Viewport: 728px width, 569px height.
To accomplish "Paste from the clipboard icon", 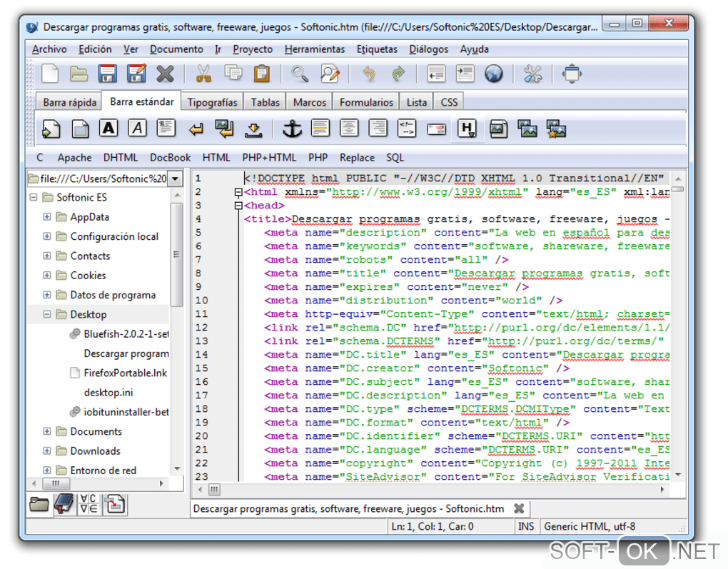I will [x=262, y=74].
